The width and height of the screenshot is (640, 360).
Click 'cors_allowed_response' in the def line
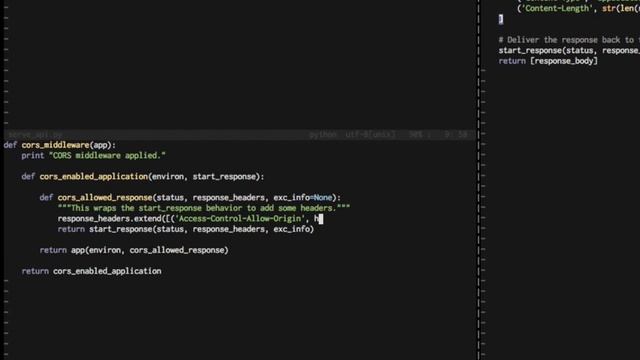105,198
